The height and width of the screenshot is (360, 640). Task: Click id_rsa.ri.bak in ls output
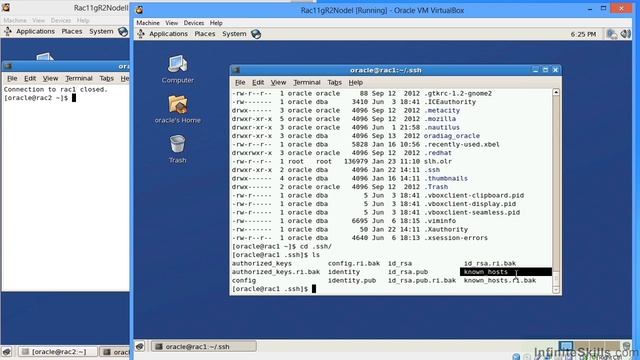pos(490,264)
